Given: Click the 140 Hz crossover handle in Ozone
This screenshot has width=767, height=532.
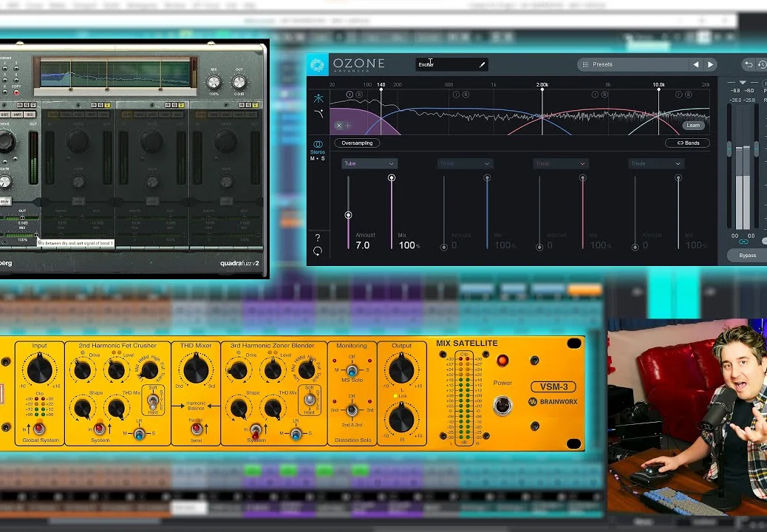Looking at the screenshot, I should 381,91.
